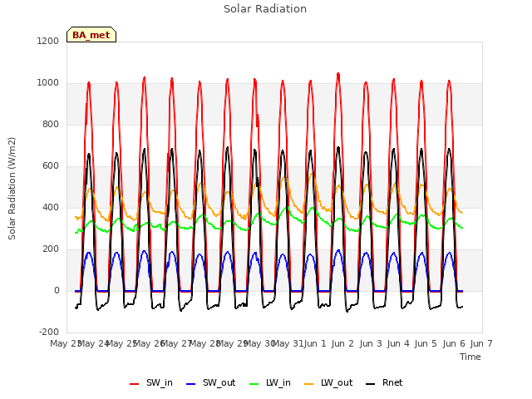Select the SW_in legend label
This screenshot has height=399, width=532.
pyautogui.click(x=160, y=382)
